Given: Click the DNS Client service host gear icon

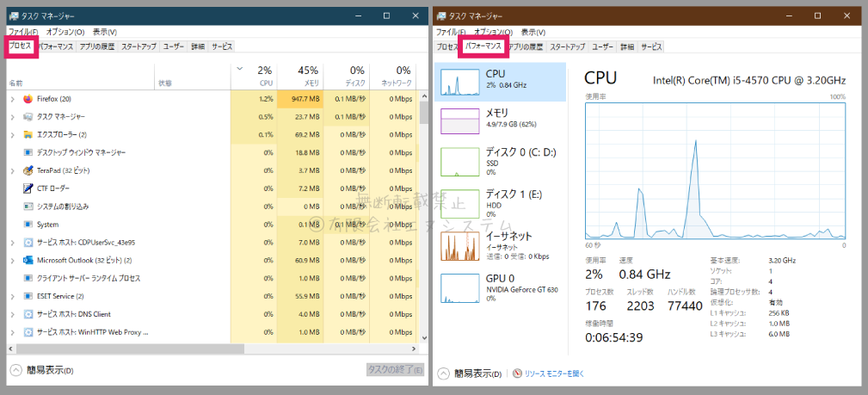Looking at the screenshot, I should [28, 314].
